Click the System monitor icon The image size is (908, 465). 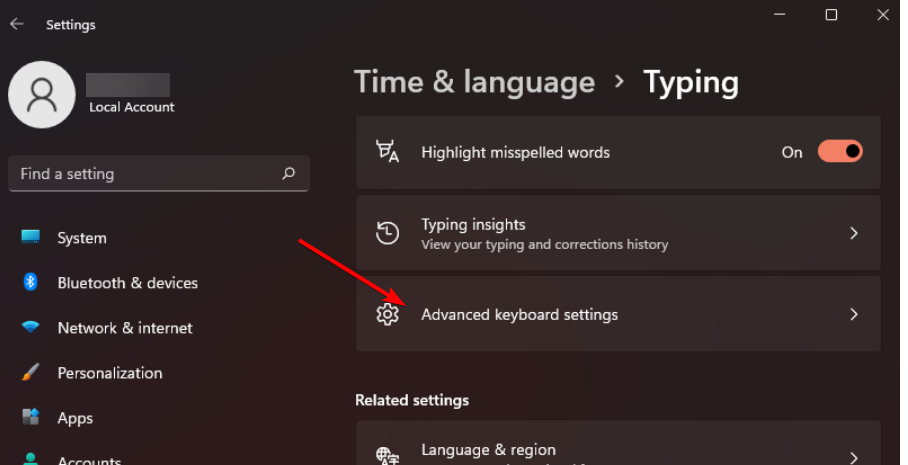31,238
